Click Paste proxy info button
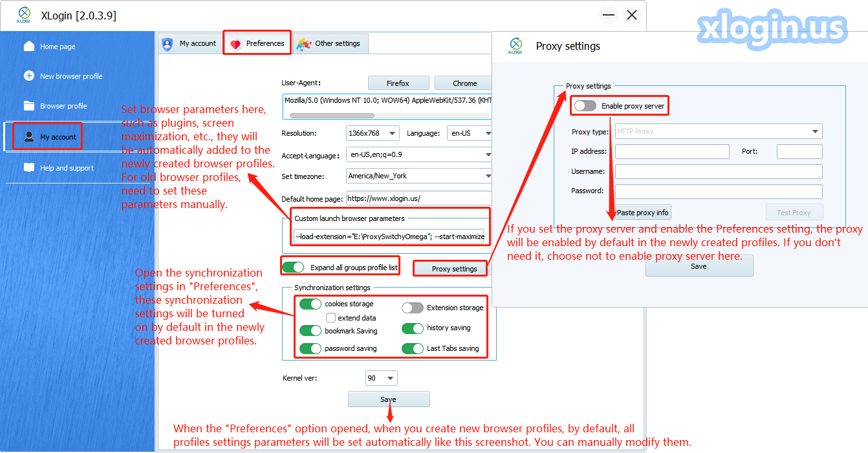 pos(643,213)
